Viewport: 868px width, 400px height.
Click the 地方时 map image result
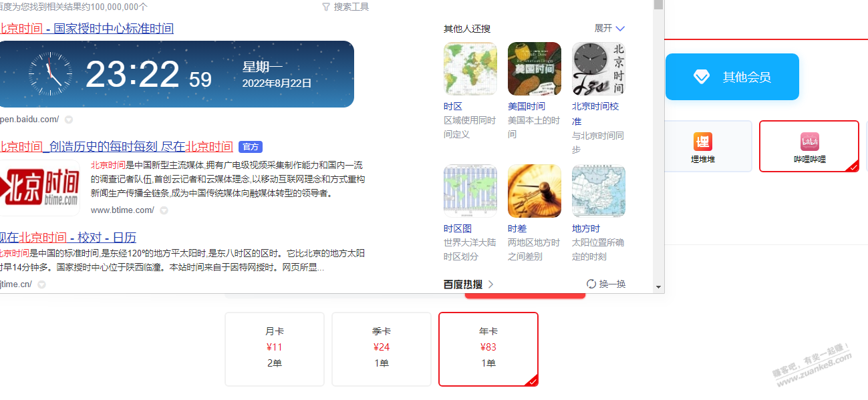pyautogui.click(x=598, y=191)
